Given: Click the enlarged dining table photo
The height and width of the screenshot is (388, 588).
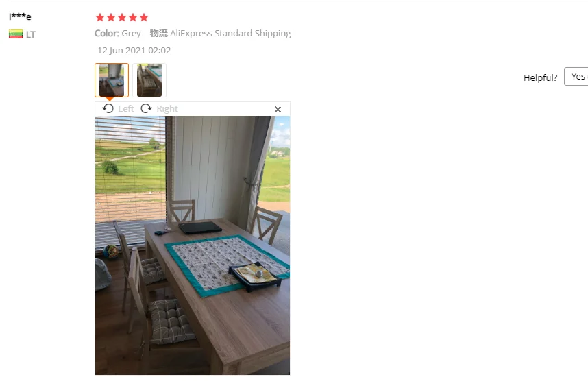Looking at the screenshot, I should (x=193, y=245).
